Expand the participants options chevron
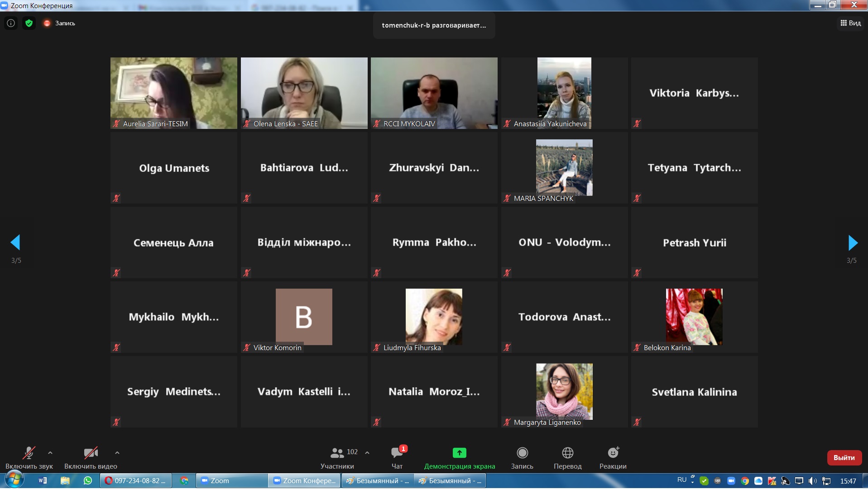 tap(367, 452)
